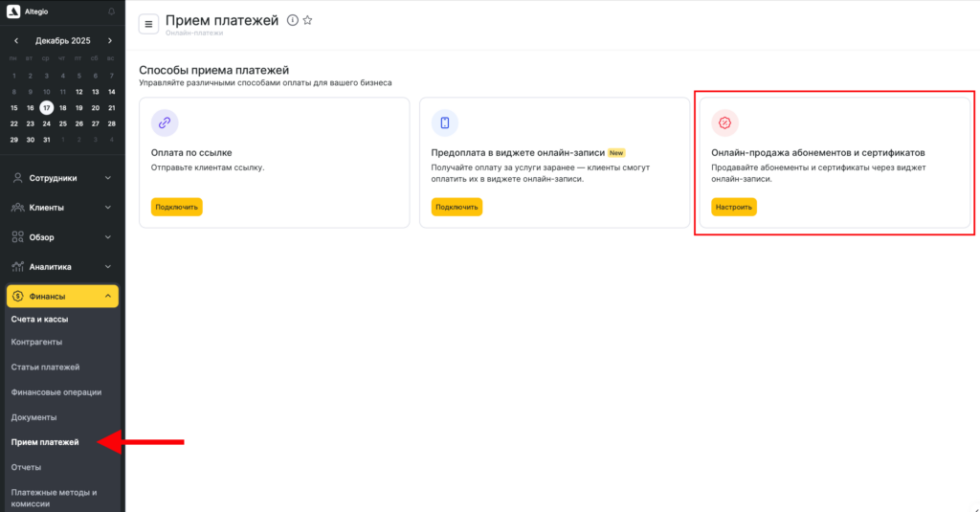The image size is (980, 512).
Task: Mark page as favorite with star icon
Action: point(307,21)
